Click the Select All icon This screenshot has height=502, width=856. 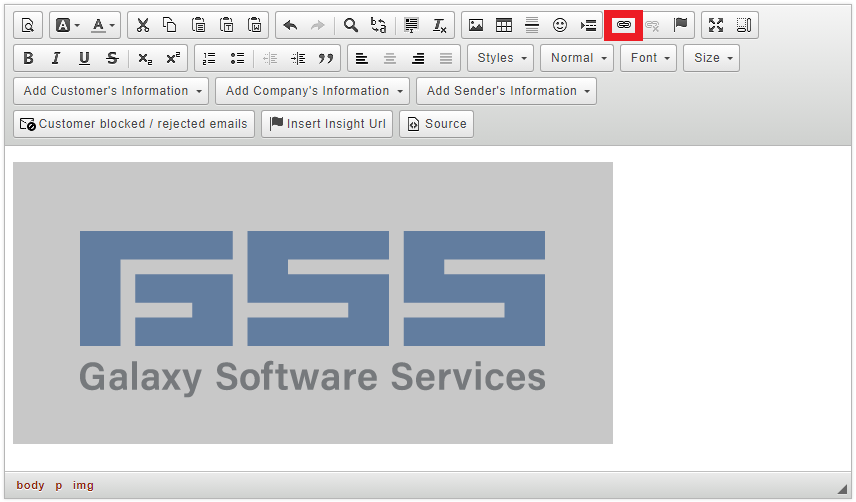click(411, 25)
